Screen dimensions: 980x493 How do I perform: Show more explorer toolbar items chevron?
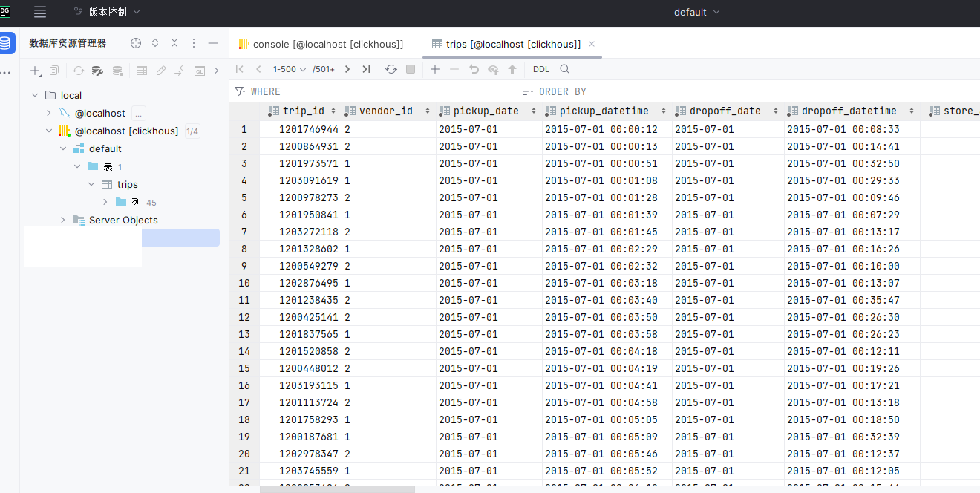click(217, 71)
